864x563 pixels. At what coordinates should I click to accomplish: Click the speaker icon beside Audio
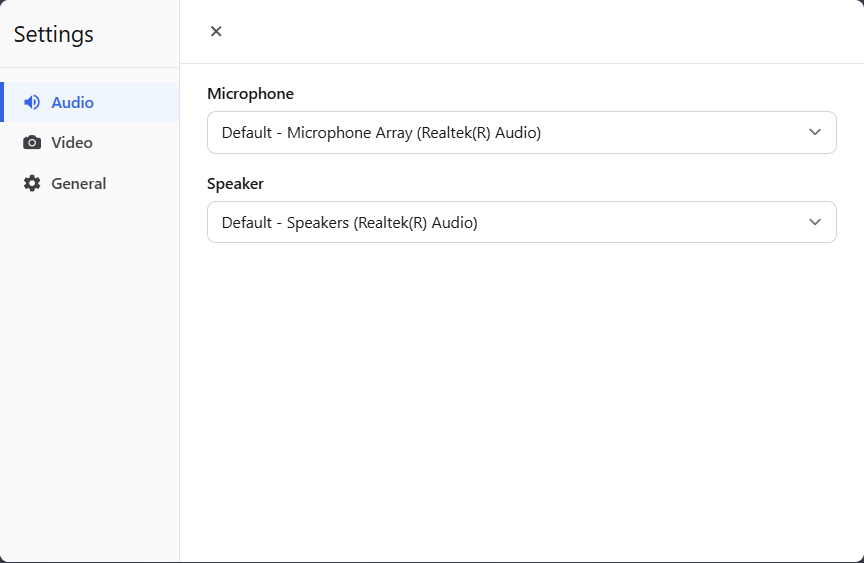click(x=32, y=102)
